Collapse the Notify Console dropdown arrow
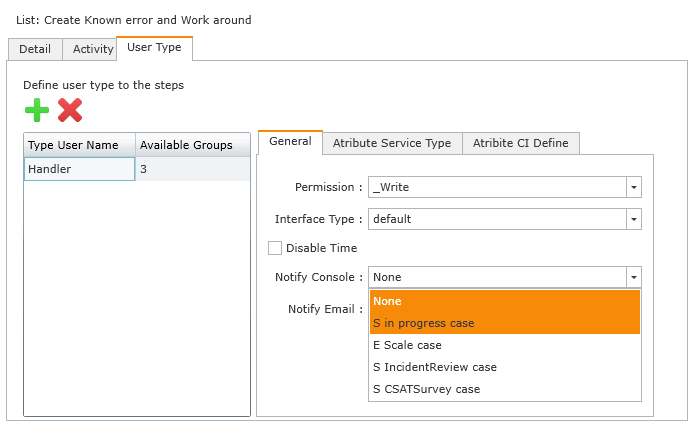694x426 pixels. click(633, 277)
